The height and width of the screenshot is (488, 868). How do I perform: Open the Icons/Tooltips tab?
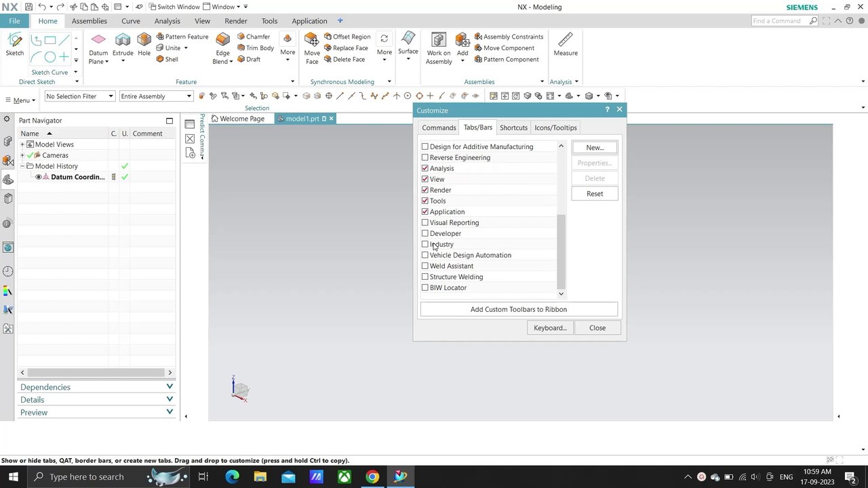tap(555, 127)
